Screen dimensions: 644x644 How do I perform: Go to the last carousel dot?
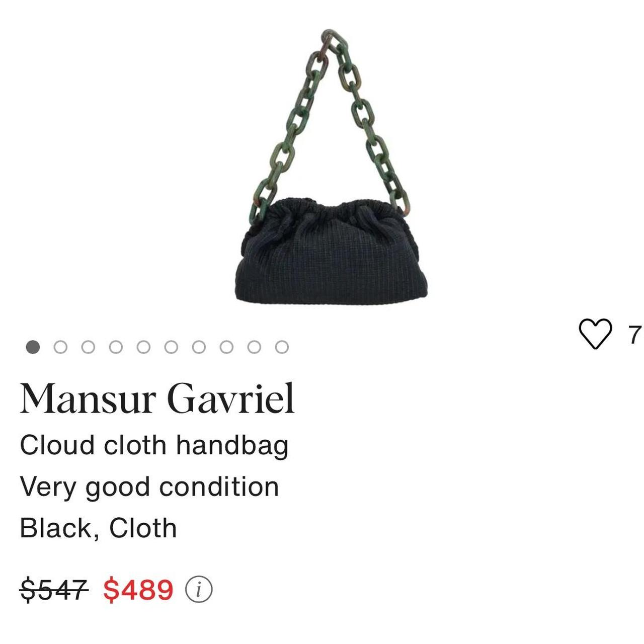(x=282, y=347)
